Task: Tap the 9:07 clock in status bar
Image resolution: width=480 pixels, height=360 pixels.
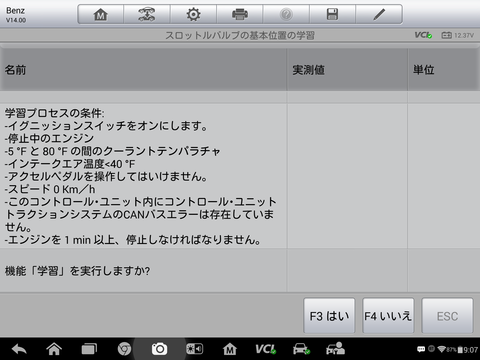Action: click(471, 349)
